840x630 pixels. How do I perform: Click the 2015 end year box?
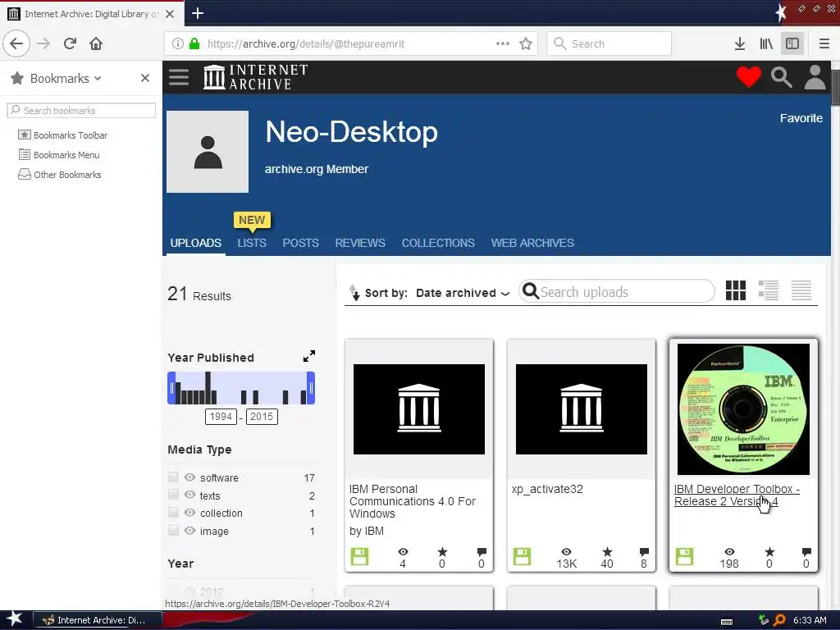point(262,416)
